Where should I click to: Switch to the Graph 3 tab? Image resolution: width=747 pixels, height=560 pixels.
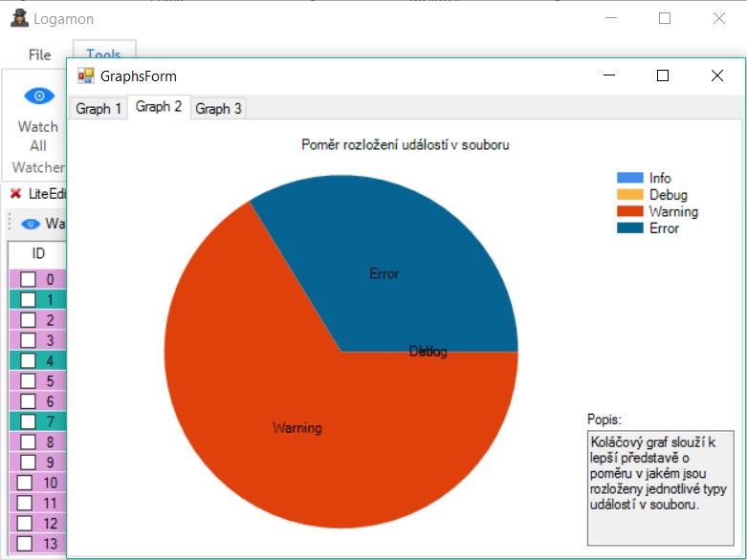218,109
